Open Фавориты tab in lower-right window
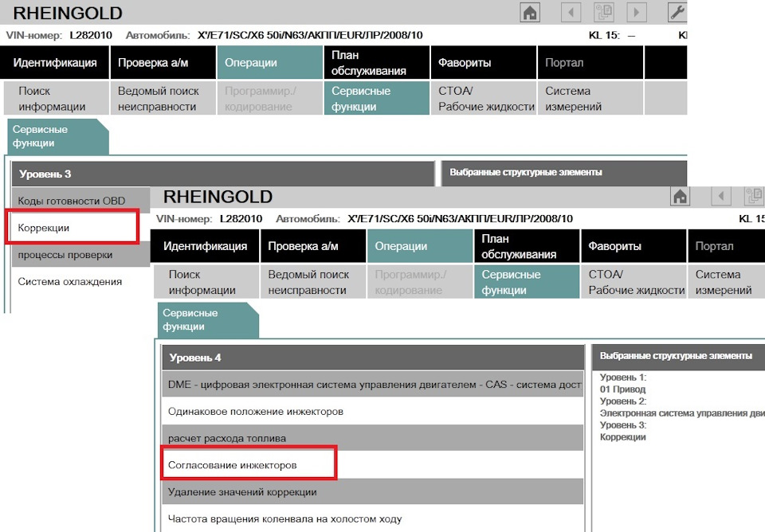765x532 pixels. coord(634,246)
